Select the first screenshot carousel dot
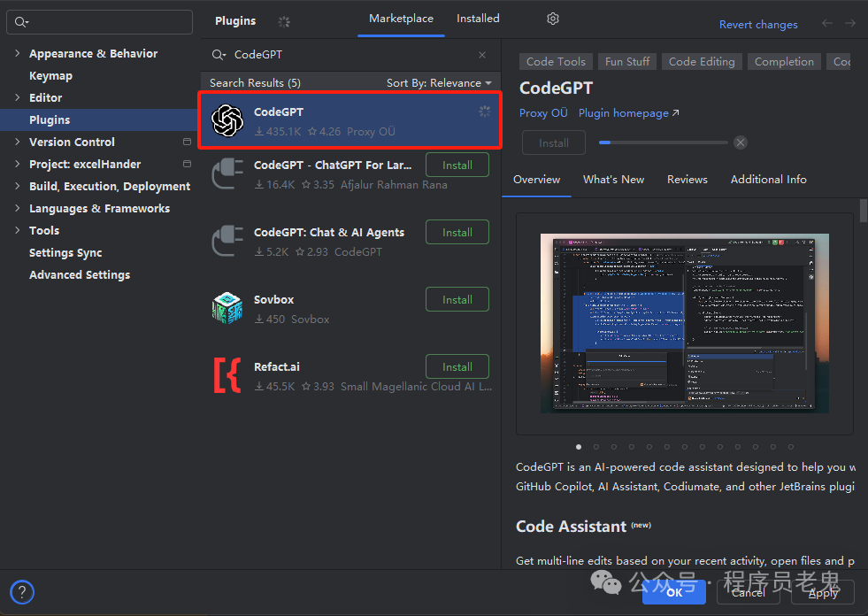The height and width of the screenshot is (616, 868). click(x=579, y=446)
